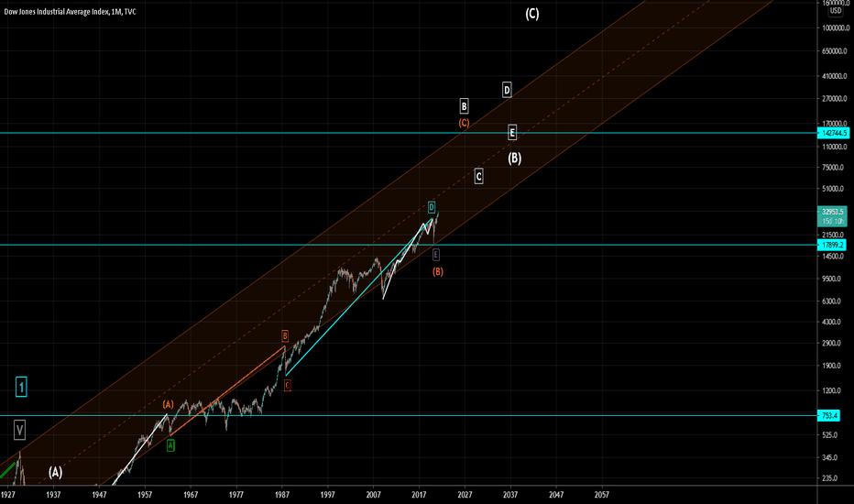Click the gray boxed V wave label
Viewport: 854px width, 504px height.
[19, 430]
